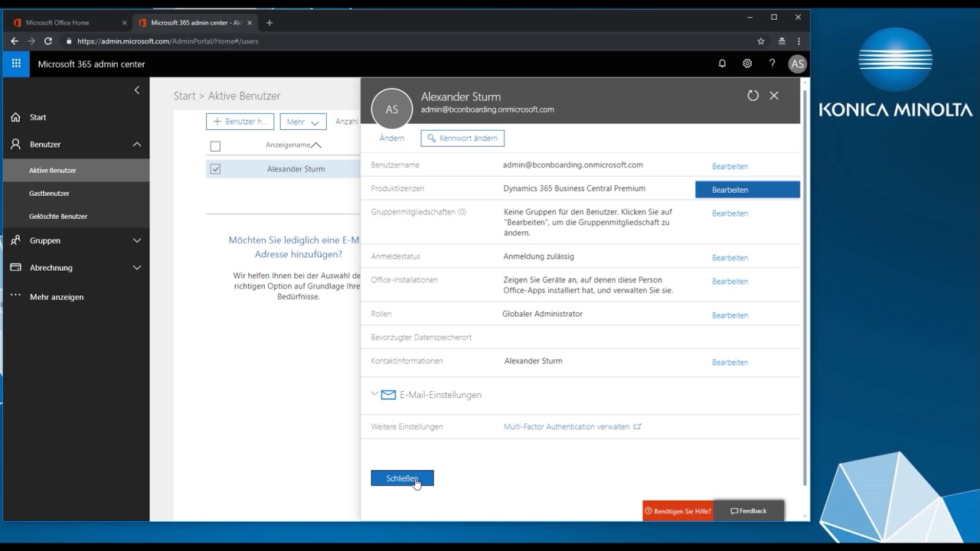Click the Kennwort ändern button
The image size is (980, 551).
click(462, 139)
